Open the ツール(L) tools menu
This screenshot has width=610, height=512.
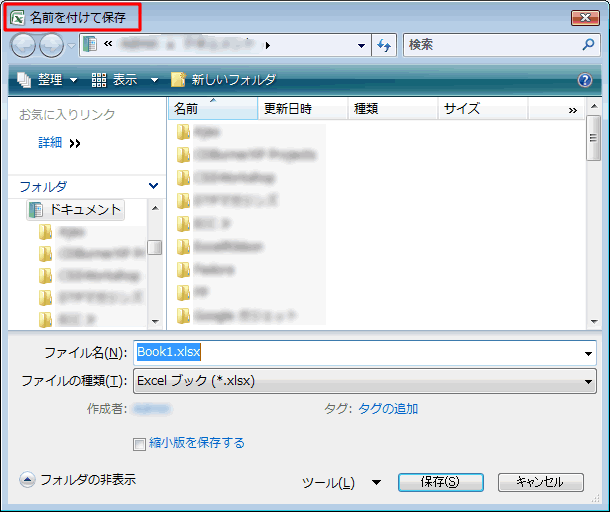pos(341,483)
